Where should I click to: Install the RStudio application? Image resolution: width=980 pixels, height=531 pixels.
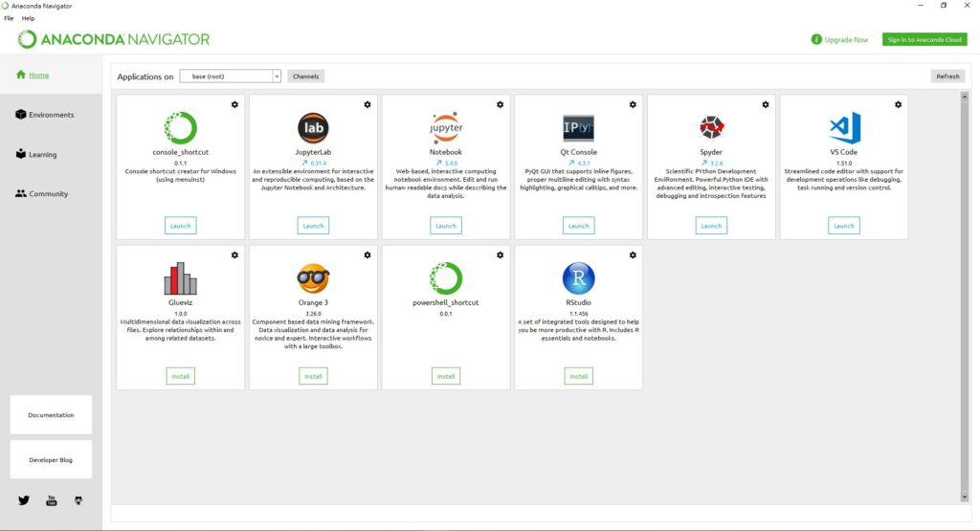click(578, 377)
